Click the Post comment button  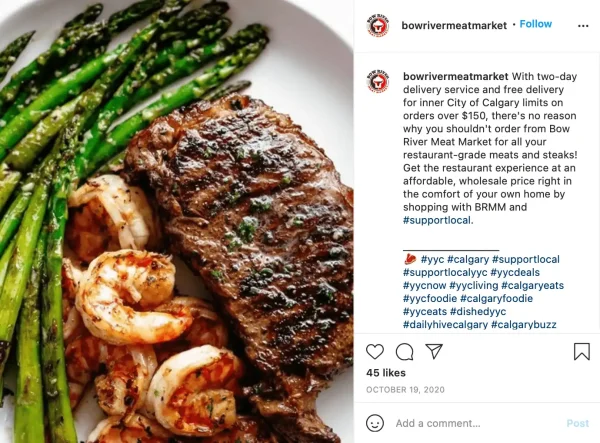[577, 423]
